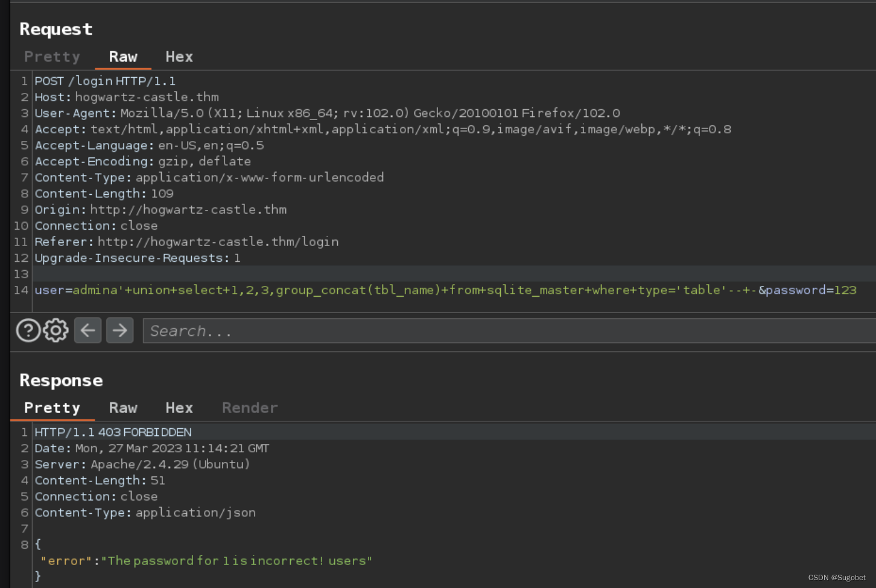Click the Content-Length: 109 header
The image size is (876, 588).
point(104,194)
